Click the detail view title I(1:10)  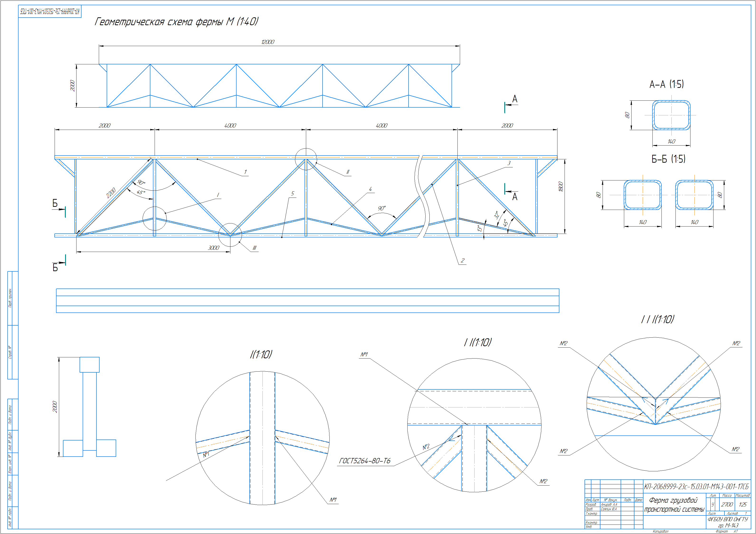pos(261,354)
